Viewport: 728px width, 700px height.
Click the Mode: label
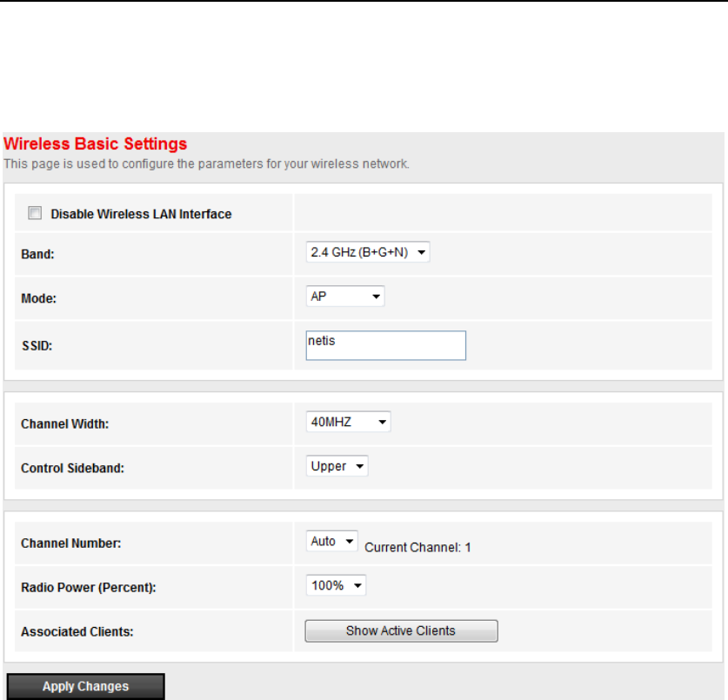click(x=38, y=298)
